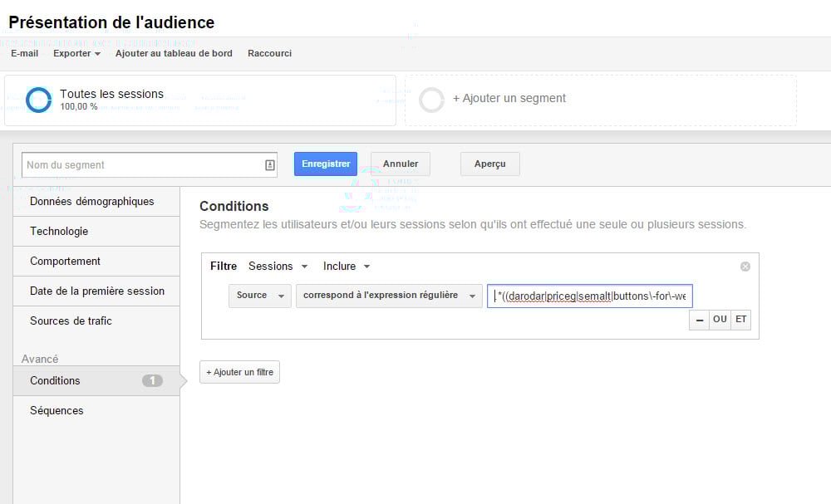The height and width of the screenshot is (504, 831).
Task: Open Données démographiques section
Action: (96, 202)
